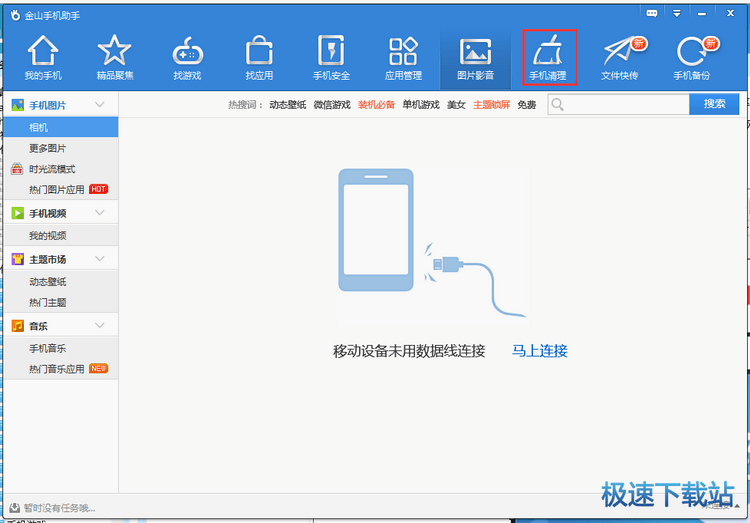Click the 马上连接 link
The height and width of the screenshot is (523, 750).
click(540, 351)
